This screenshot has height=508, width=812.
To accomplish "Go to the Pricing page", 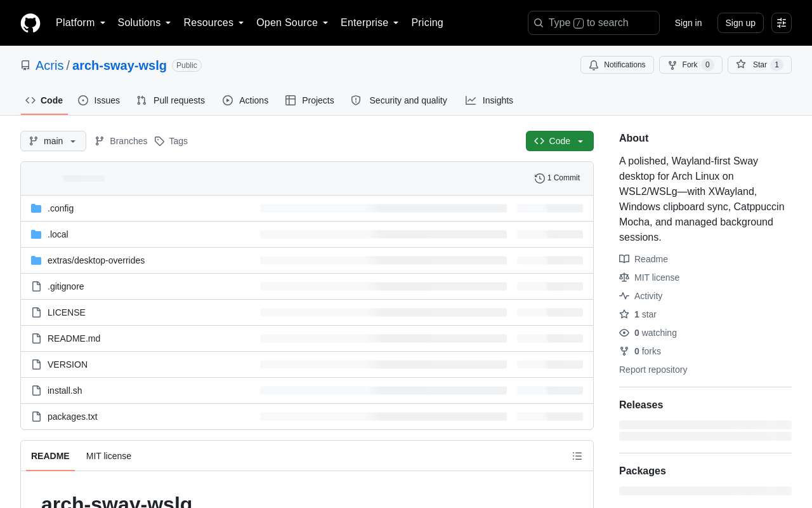I will (x=427, y=23).
